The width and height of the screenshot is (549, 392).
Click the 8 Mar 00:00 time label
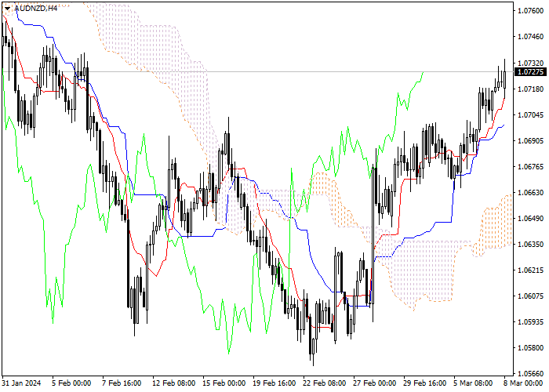click(x=523, y=383)
